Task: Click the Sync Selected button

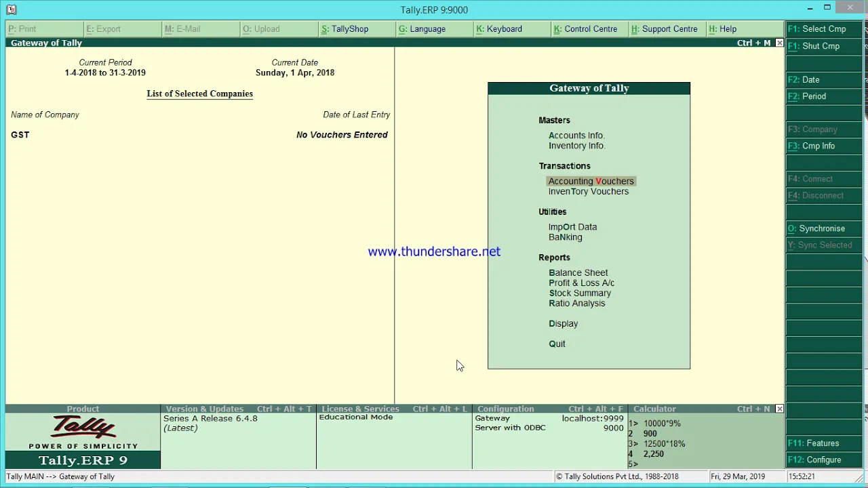Action: click(x=823, y=245)
